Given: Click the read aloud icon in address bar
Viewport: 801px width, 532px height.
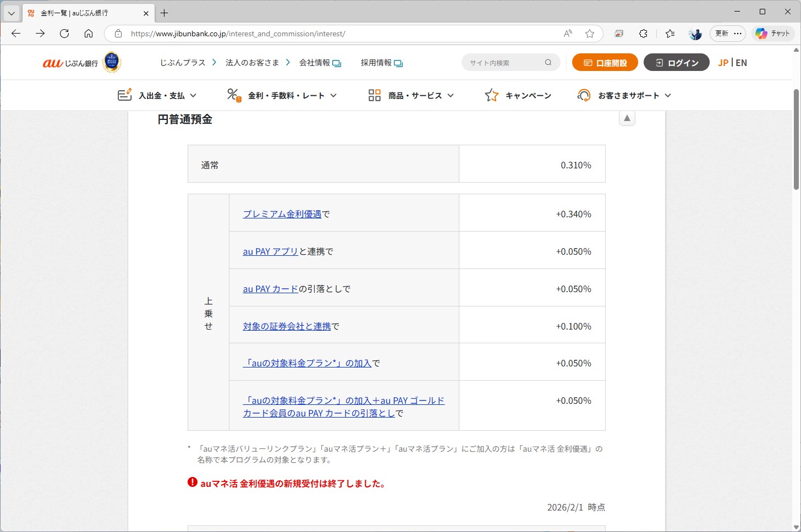Looking at the screenshot, I should pyautogui.click(x=567, y=34).
